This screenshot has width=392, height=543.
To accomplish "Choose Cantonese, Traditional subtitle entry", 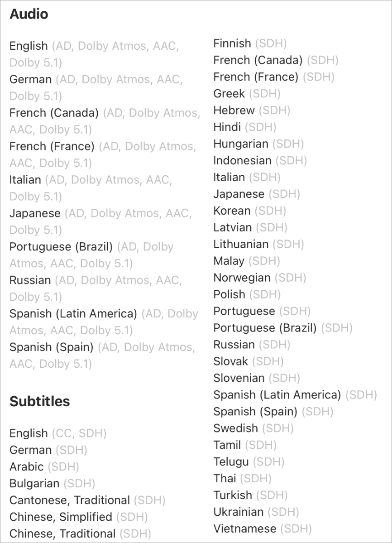I will coord(70,500).
